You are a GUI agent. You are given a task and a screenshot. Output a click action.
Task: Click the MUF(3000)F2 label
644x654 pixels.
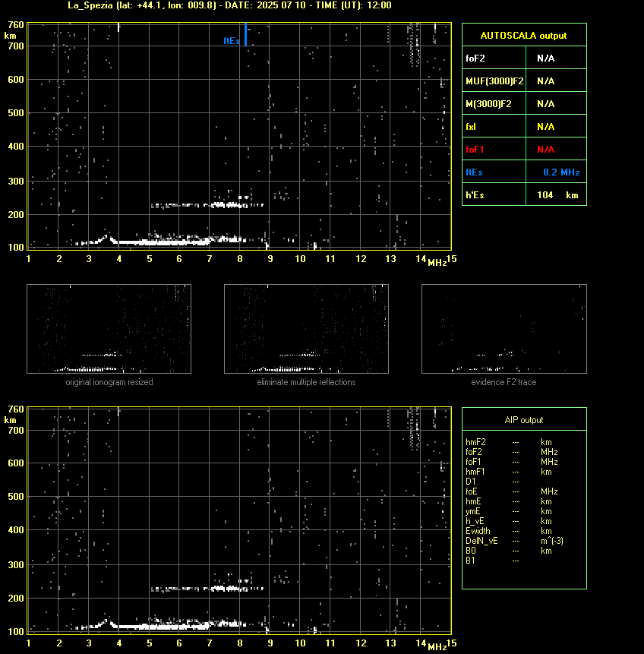coord(494,81)
